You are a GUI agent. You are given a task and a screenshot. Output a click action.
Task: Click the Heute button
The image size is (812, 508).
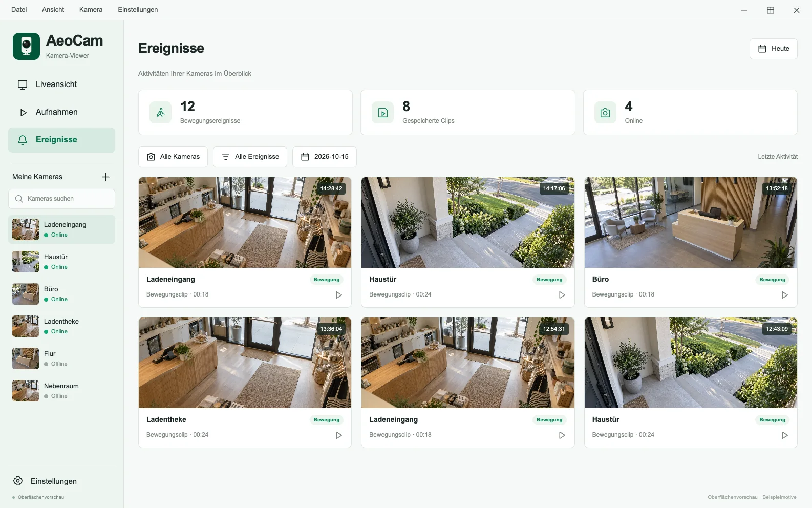click(x=774, y=49)
